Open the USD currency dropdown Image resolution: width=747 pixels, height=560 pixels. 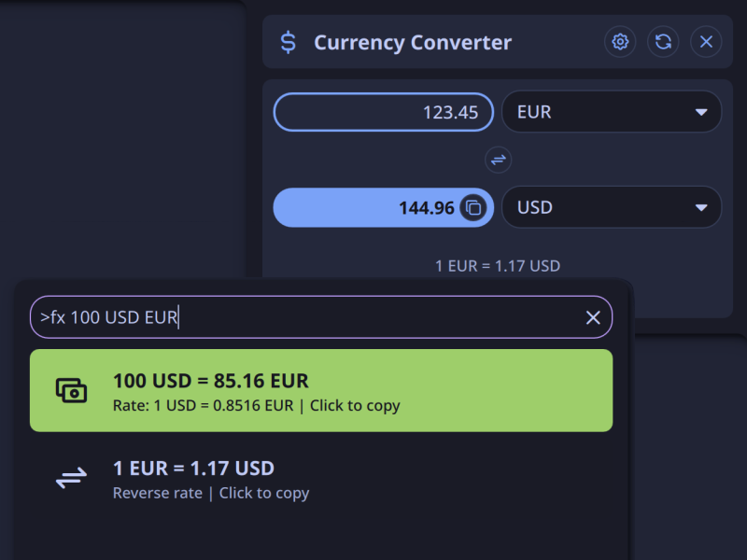[x=612, y=207]
